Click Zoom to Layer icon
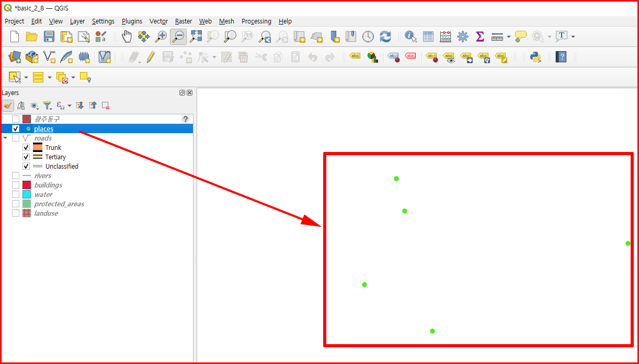 pyautogui.click(x=230, y=37)
